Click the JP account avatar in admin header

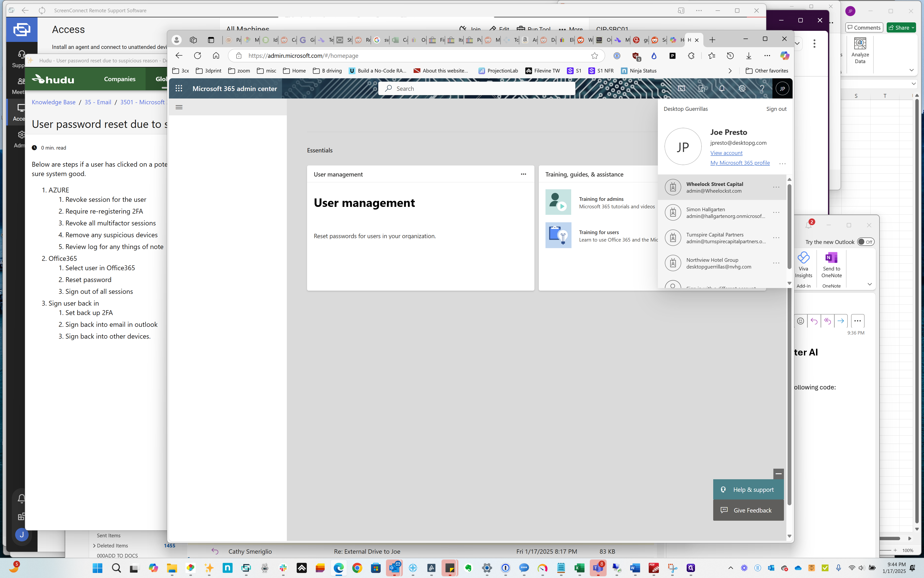782,89
